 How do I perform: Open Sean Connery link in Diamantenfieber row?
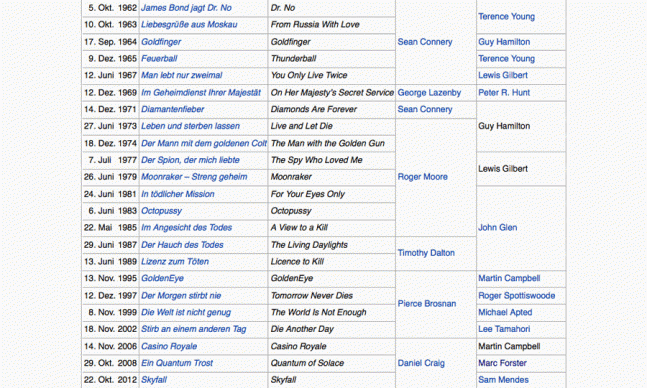425,109
